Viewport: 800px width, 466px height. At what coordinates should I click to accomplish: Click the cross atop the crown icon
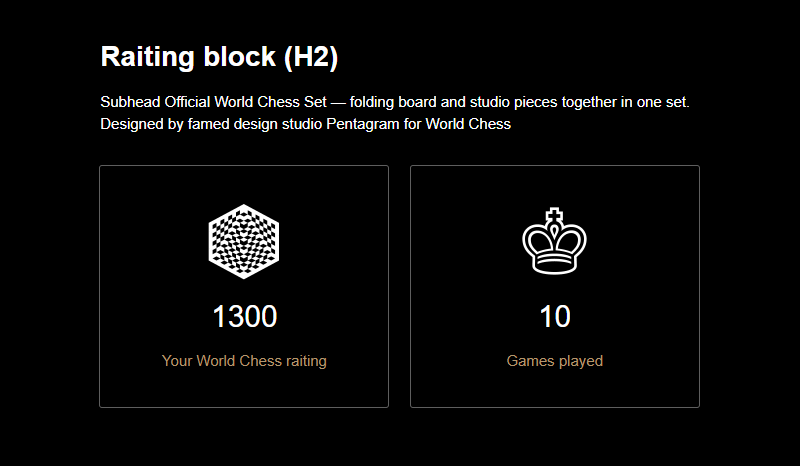click(555, 216)
